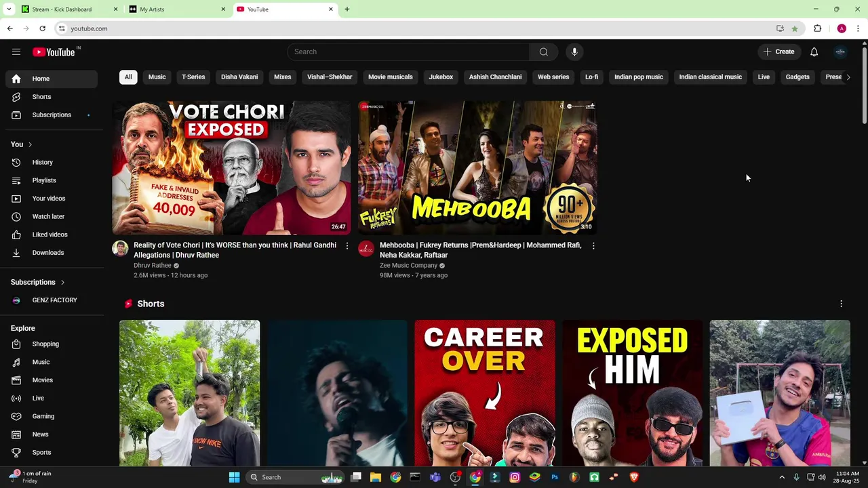The image size is (868, 488).
Task: Open the notifications bell
Action: [814, 52]
